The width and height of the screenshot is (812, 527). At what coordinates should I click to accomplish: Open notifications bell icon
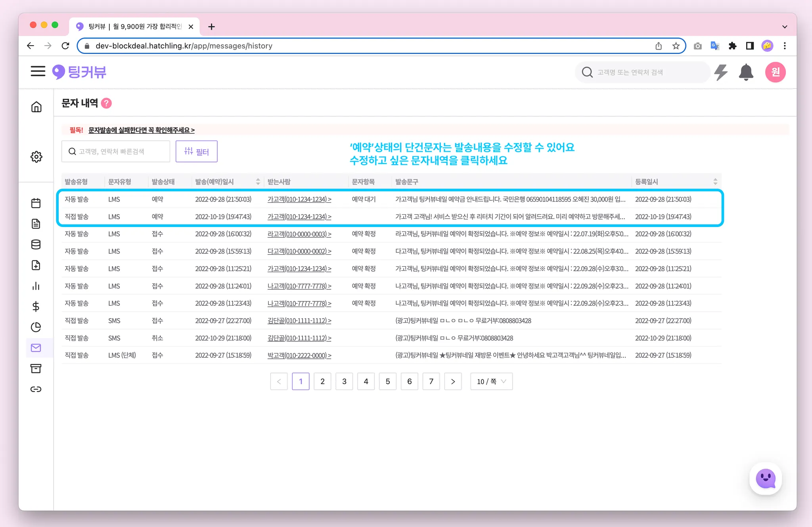746,72
